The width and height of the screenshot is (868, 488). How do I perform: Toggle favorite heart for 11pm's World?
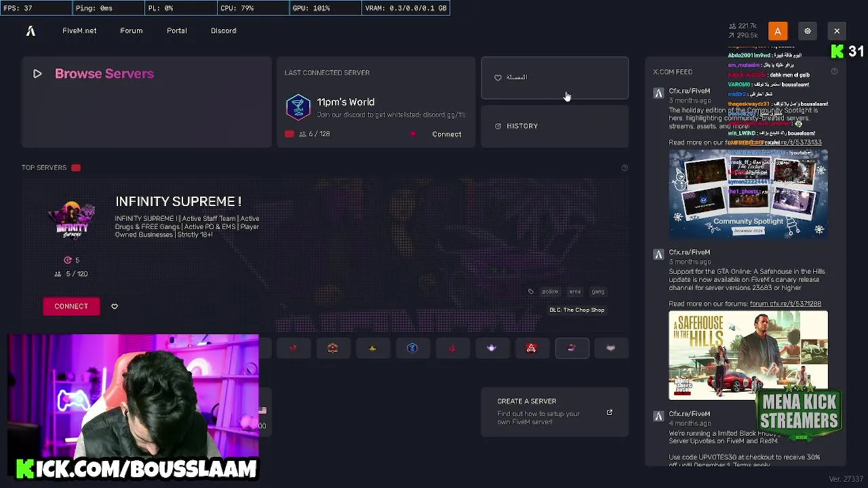click(x=413, y=134)
